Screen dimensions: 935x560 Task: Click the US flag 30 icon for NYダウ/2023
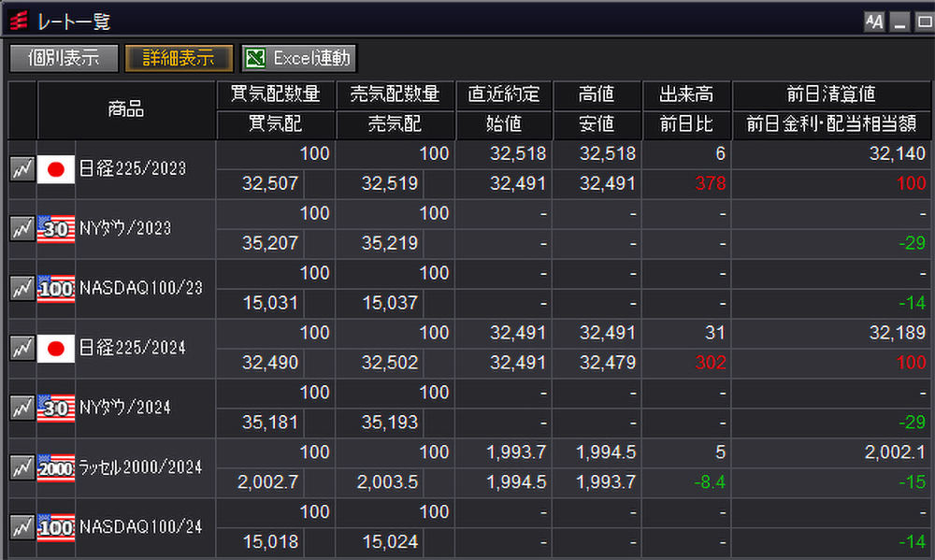coord(56,229)
